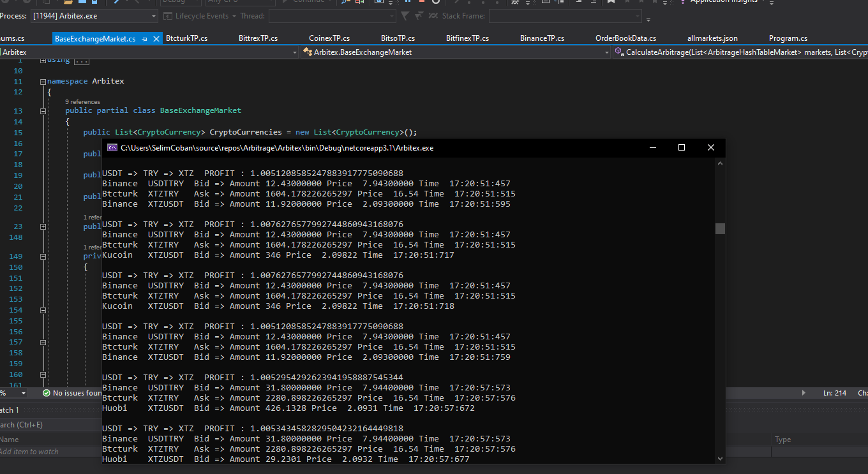Open the CoinexTP.cs tab

pos(329,38)
